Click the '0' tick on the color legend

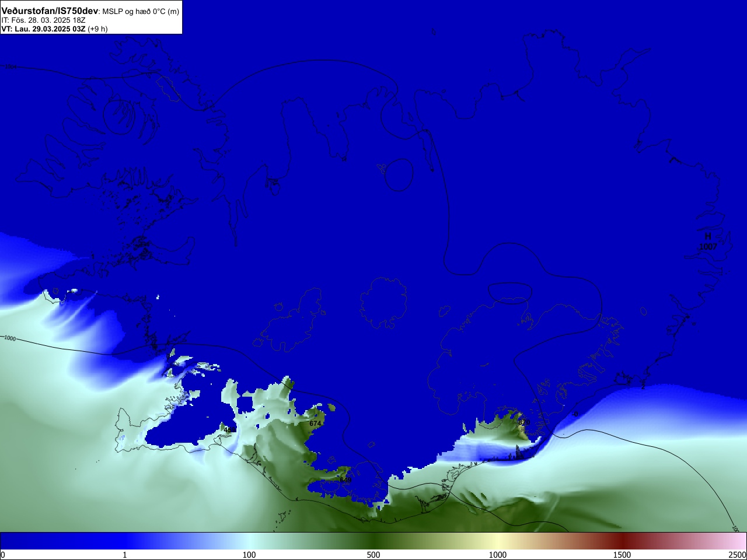(3, 555)
